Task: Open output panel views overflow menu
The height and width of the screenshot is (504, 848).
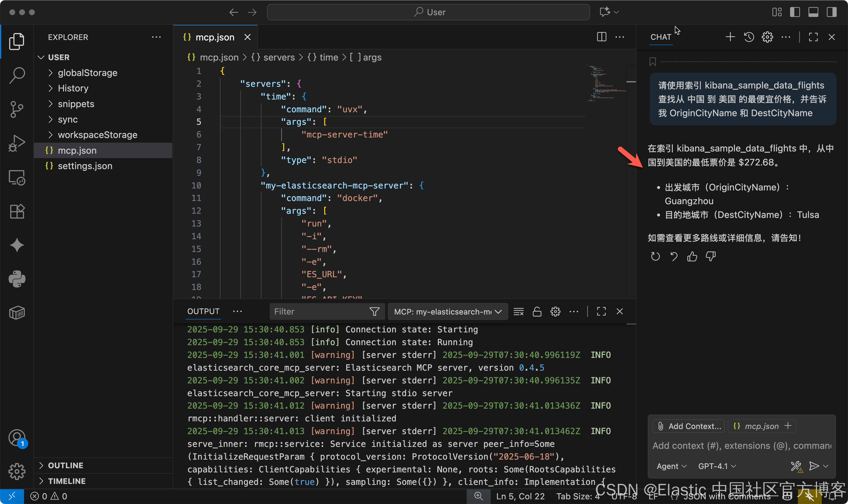Action: 237,311
